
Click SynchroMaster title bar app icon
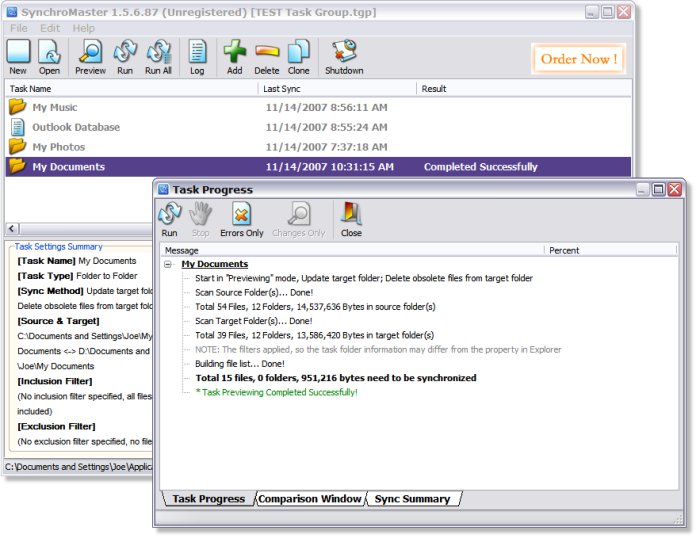pyautogui.click(x=12, y=12)
